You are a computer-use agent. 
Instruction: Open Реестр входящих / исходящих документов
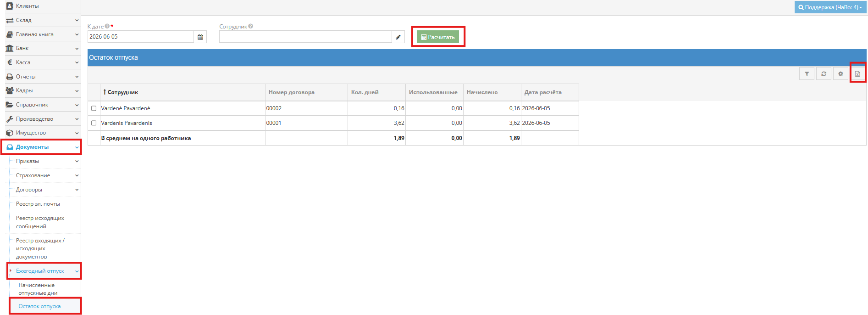point(40,248)
